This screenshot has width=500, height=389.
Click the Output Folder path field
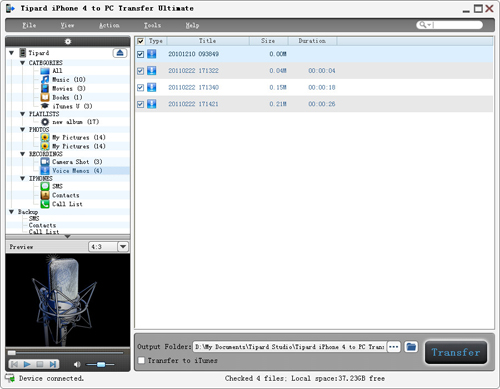click(289, 347)
